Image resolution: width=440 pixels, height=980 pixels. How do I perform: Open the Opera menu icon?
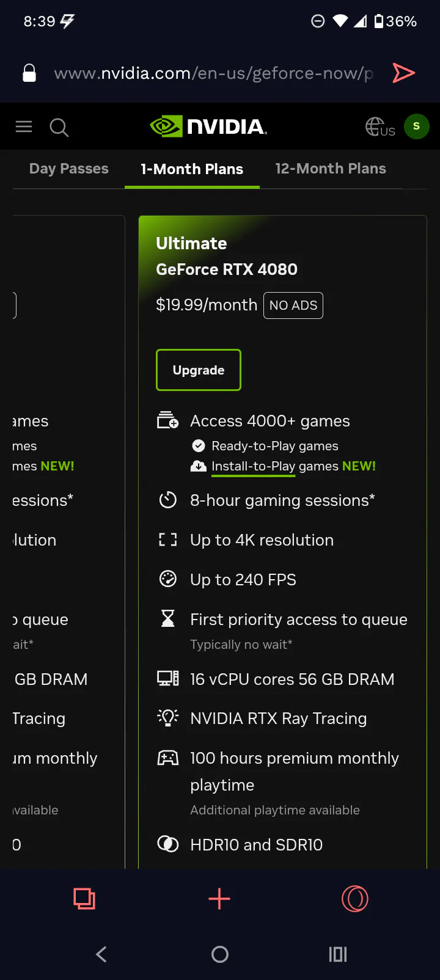pyautogui.click(x=355, y=899)
